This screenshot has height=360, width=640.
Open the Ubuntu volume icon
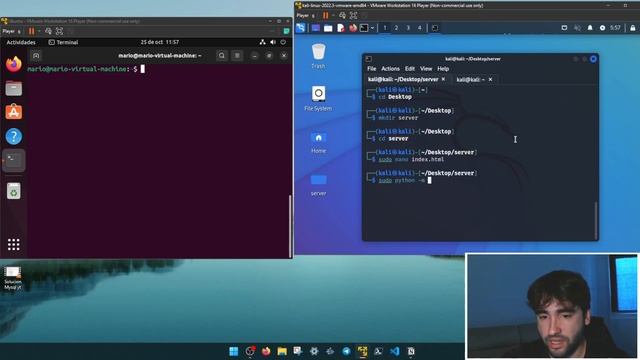(x=273, y=42)
